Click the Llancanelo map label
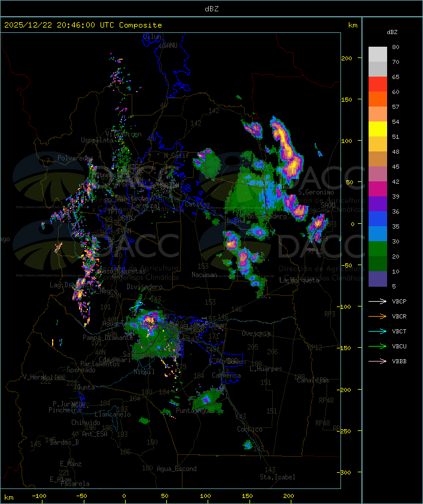Image resolution: width=423 pixels, height=504 pixels. point(112,414)
